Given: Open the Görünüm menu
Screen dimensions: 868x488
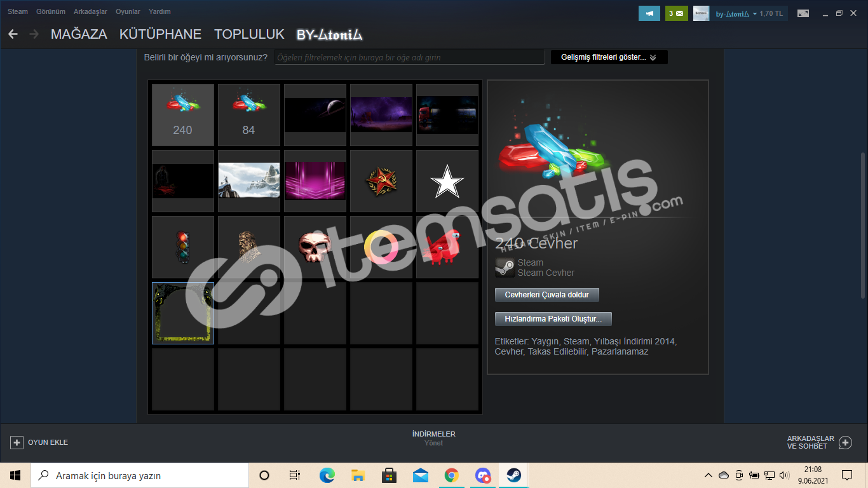Looking at the screenshot, I should coord(51,11).
